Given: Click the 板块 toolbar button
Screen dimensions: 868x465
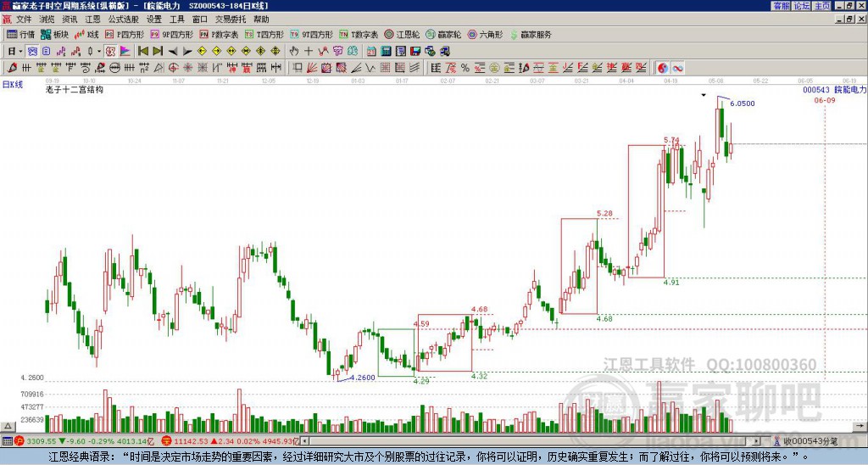Looking at the screenshot, I should click(54, 34).
